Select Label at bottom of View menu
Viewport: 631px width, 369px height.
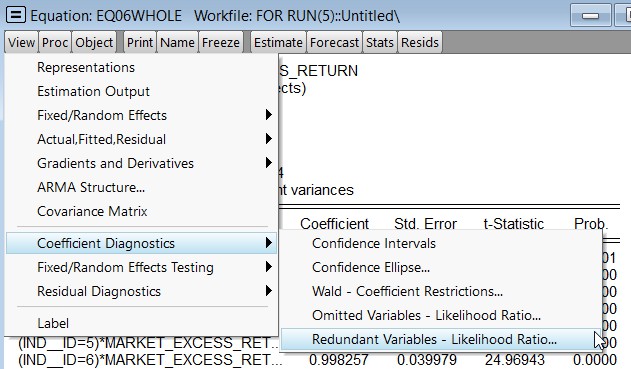(141, 323)
